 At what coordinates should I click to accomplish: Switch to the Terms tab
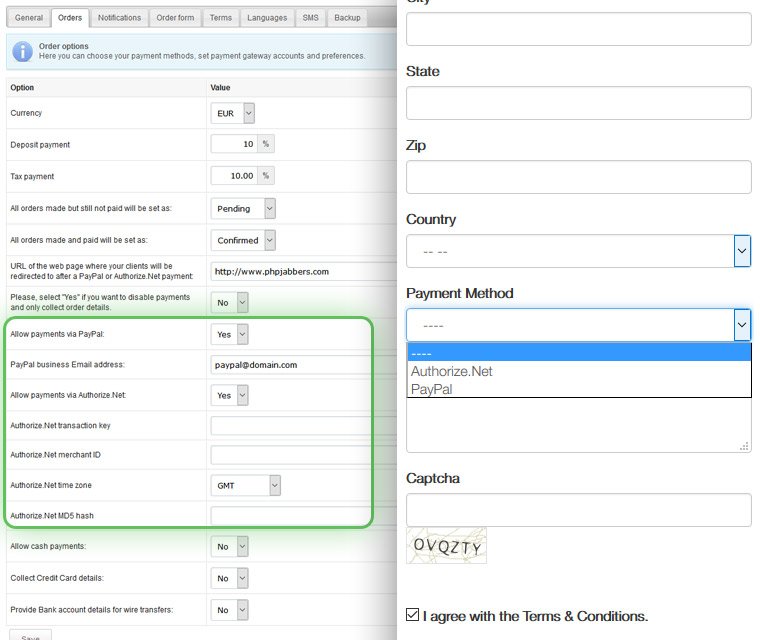coord(221,18)
